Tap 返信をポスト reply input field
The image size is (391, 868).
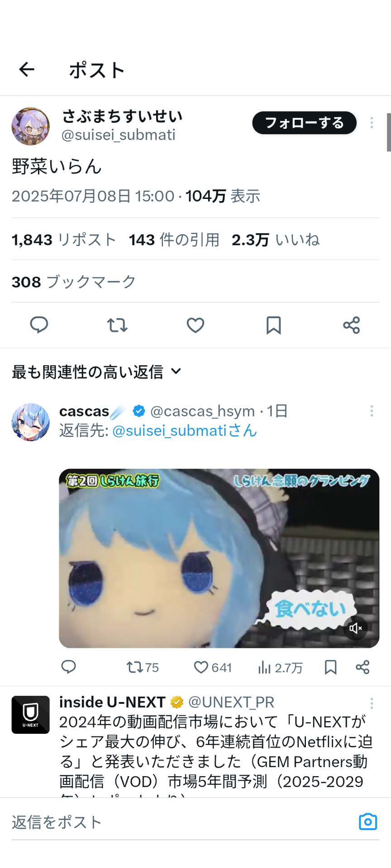[x=181, y=822]
